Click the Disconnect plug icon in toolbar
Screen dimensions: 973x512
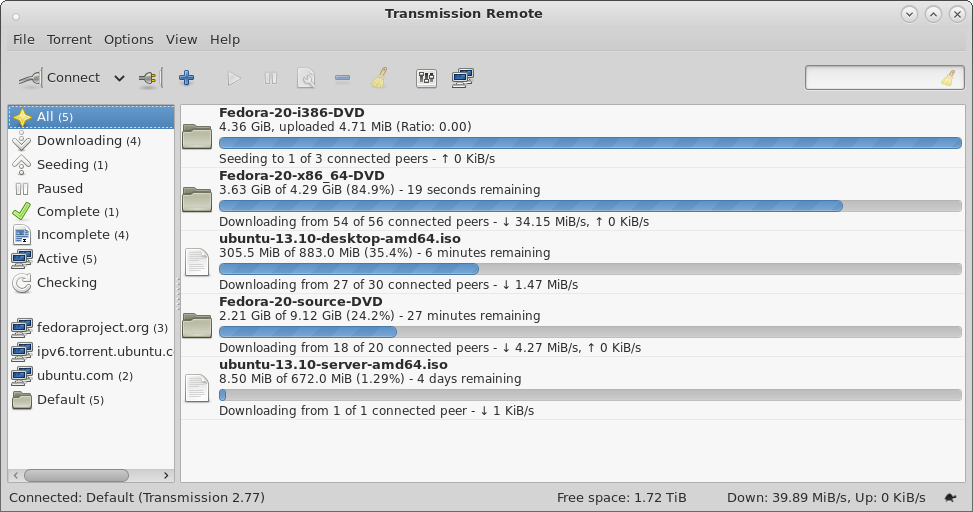coord(148,78)
